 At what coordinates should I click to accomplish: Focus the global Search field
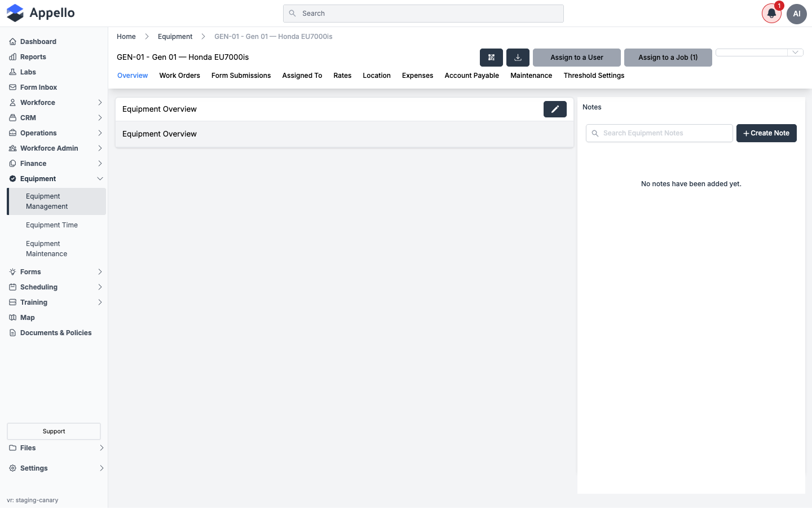pyautogui.click(x=423, y=14)
